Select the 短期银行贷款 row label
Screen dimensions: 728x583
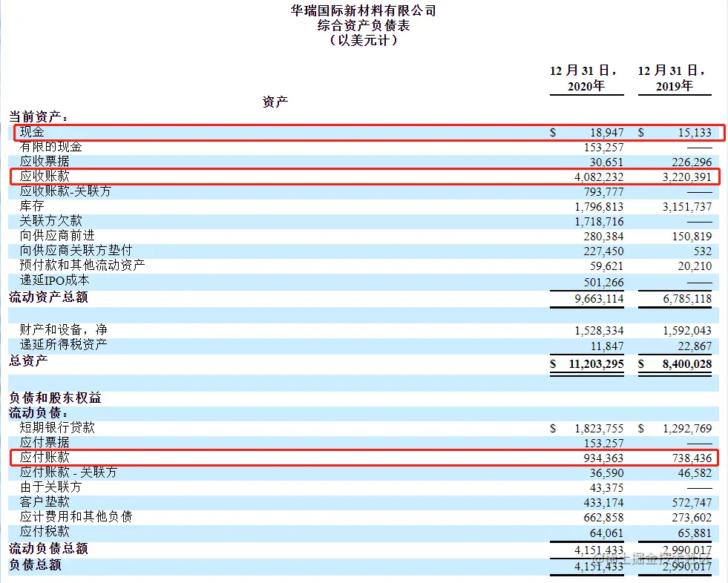57,428
